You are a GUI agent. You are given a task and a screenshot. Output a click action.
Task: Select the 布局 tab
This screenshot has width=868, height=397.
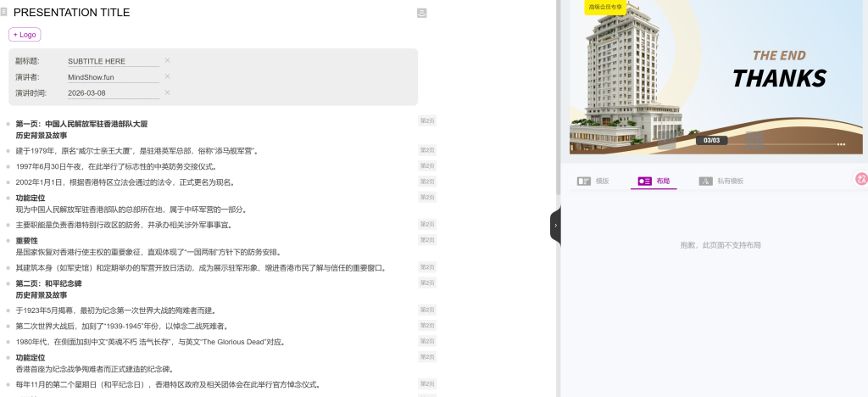tap(654, 181)
